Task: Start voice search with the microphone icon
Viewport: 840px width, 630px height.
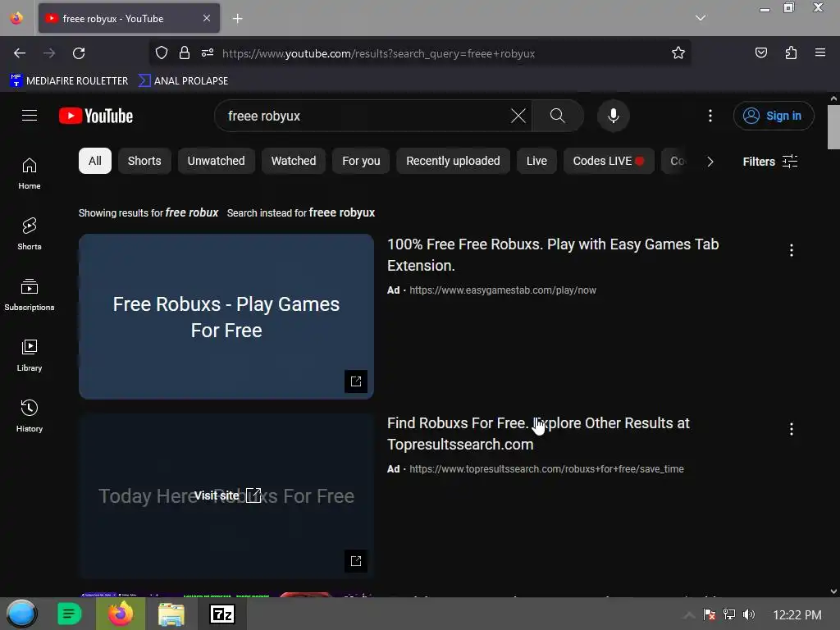Action: coord(614,116)
